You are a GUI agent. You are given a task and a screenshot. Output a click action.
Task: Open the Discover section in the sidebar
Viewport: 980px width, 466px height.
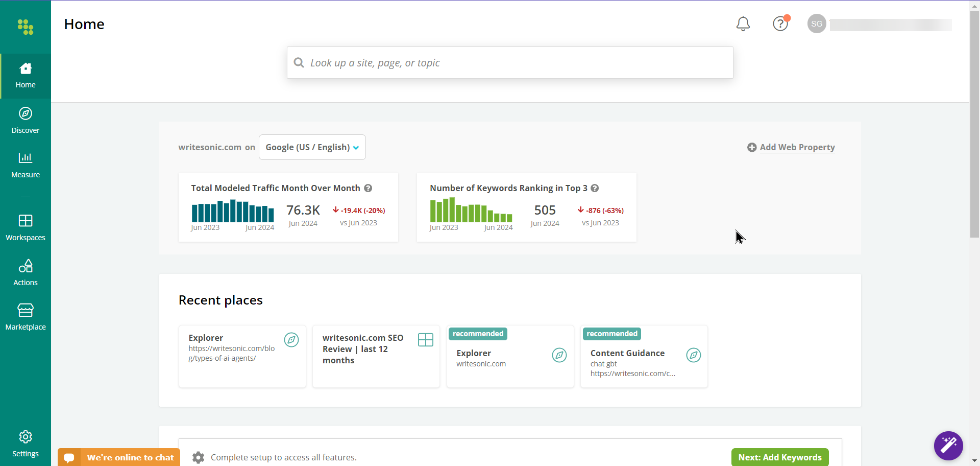pos(25,120)
